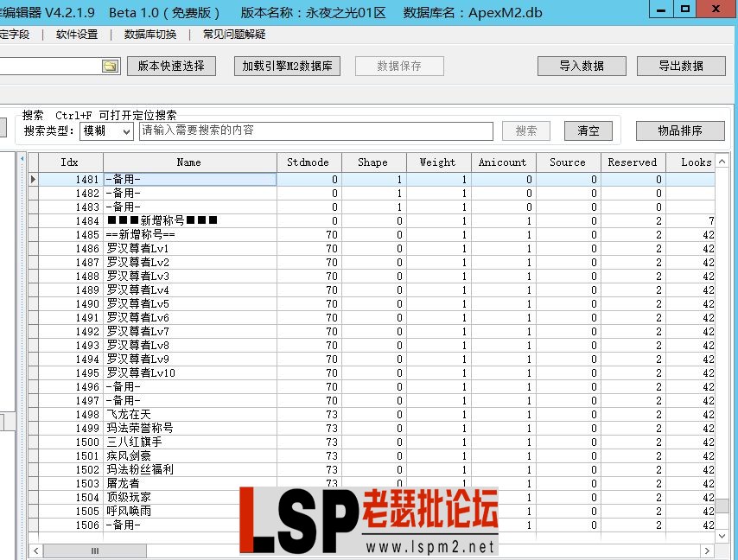Select the 罗汉尊者Lv7 name cell
Viewport: 738px width, 560px height.
tap(189, 331)
